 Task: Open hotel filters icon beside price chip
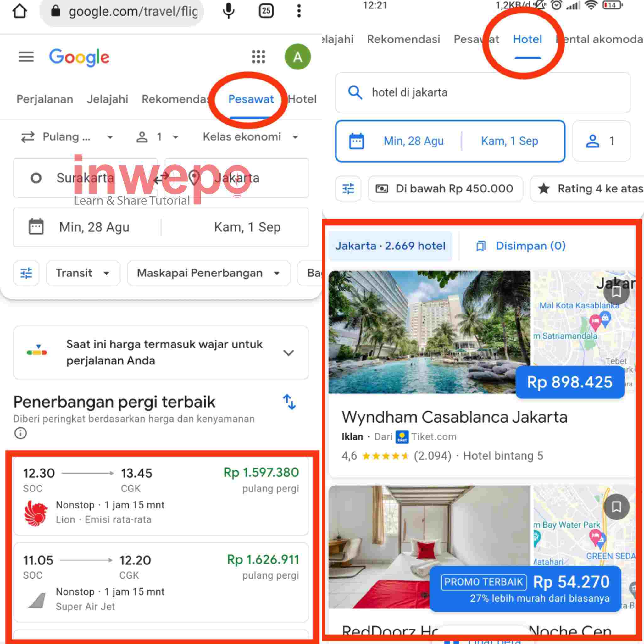[348, 189]
